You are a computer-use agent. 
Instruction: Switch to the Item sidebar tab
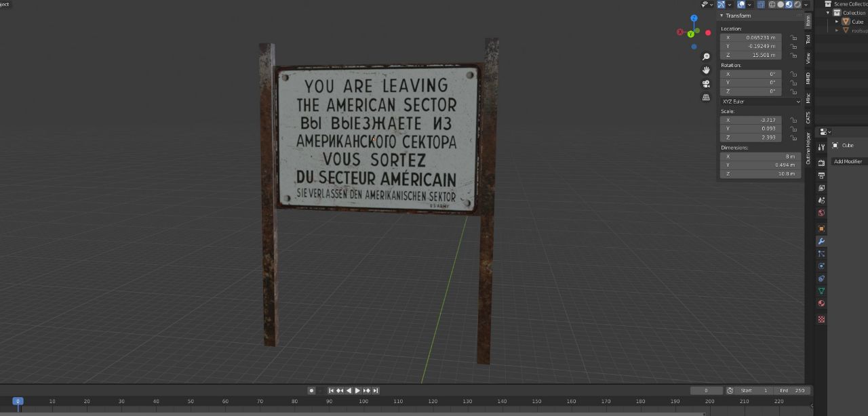(808, 21)
